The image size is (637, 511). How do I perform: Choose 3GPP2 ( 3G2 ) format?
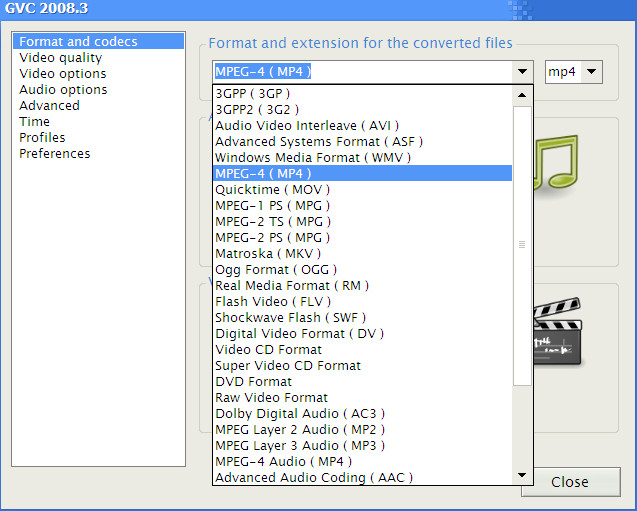click(362, 110)
